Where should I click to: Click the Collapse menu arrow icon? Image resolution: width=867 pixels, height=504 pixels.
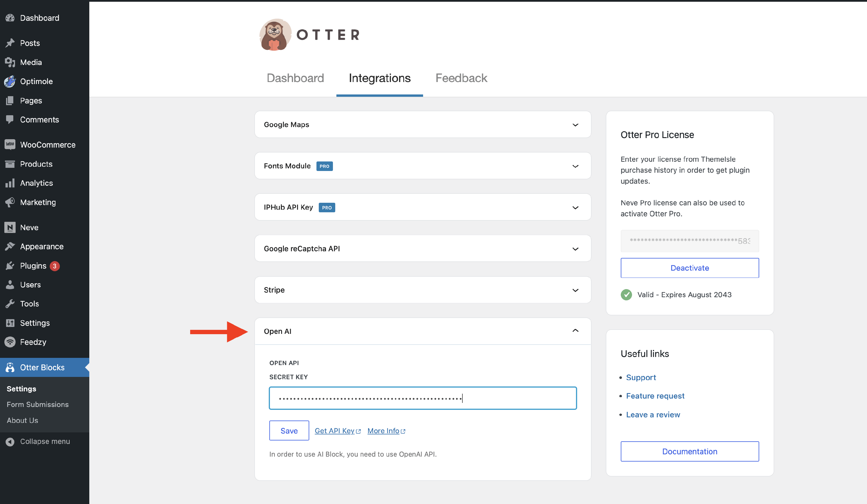pyautogui.click(x=10, y=441)
